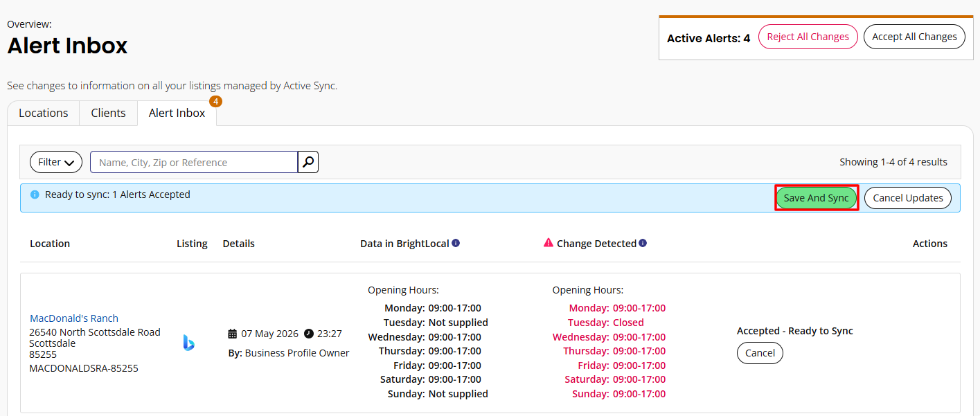Click 'By: Business Profile Owner' text
Image resolution: width=980 pixels, height=416 pixels.
click(x=289, y=353)
